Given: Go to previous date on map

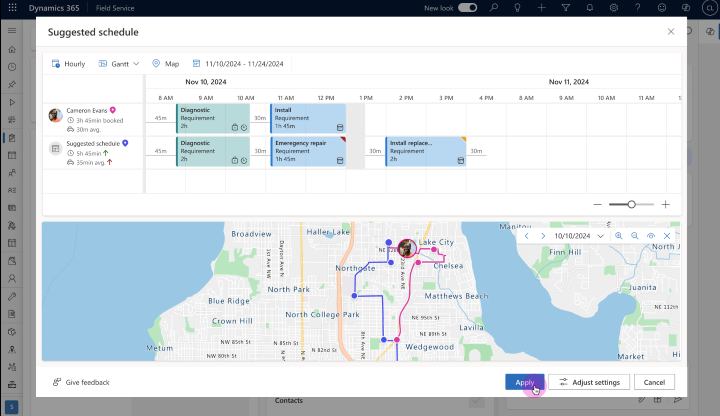Looking at the screenshot, I should tap(528, 236).
